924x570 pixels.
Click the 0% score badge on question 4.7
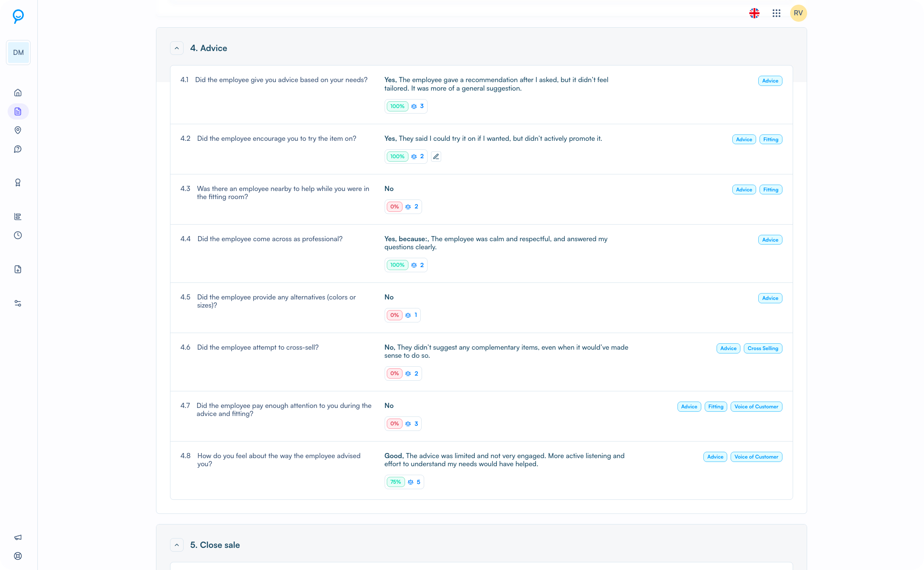tap(394, 424)
